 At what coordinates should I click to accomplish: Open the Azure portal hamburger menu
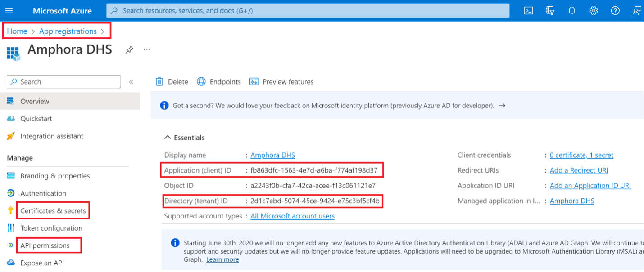coord(9,11)
